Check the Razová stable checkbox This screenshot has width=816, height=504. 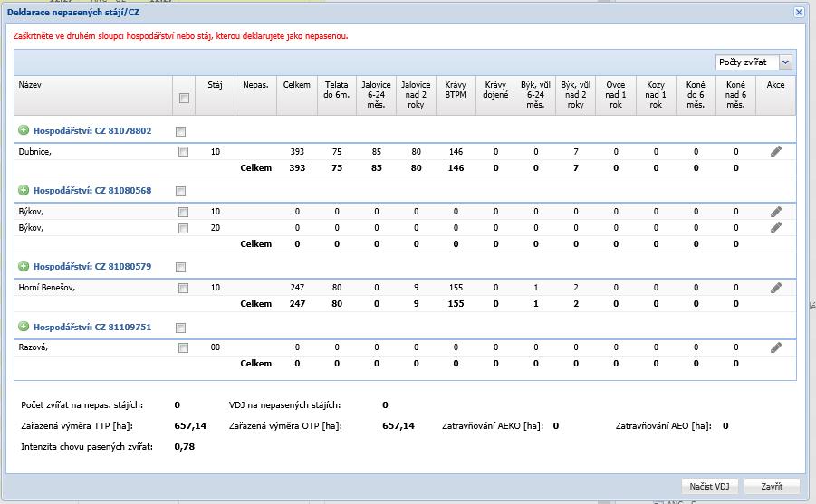(183, 348)
